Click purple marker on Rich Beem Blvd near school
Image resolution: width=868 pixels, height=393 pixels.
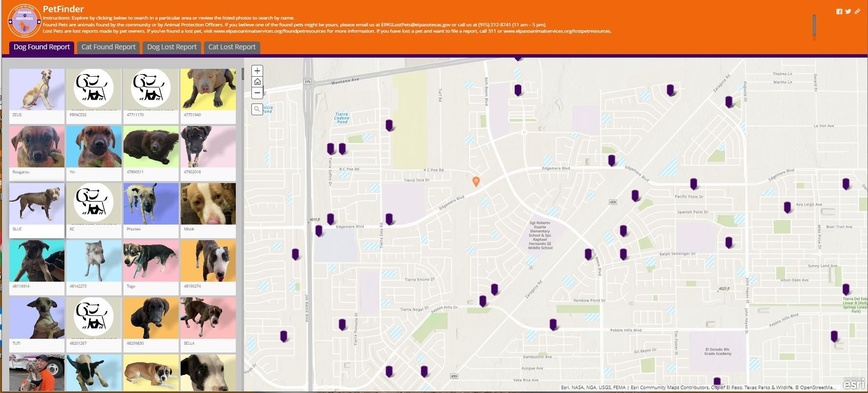[x=588, y=254]
